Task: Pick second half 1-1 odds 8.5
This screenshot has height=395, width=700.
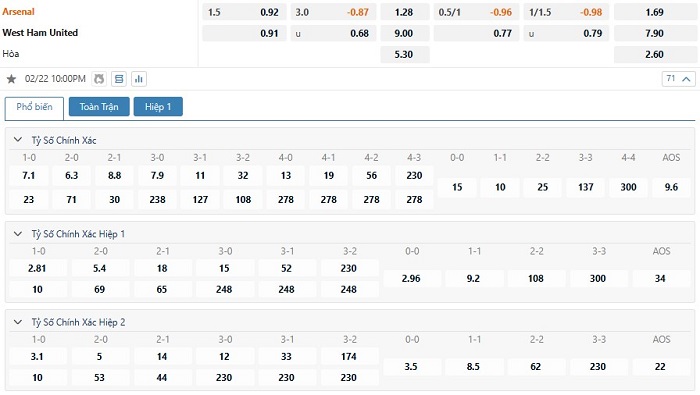Action: [473, 367]
